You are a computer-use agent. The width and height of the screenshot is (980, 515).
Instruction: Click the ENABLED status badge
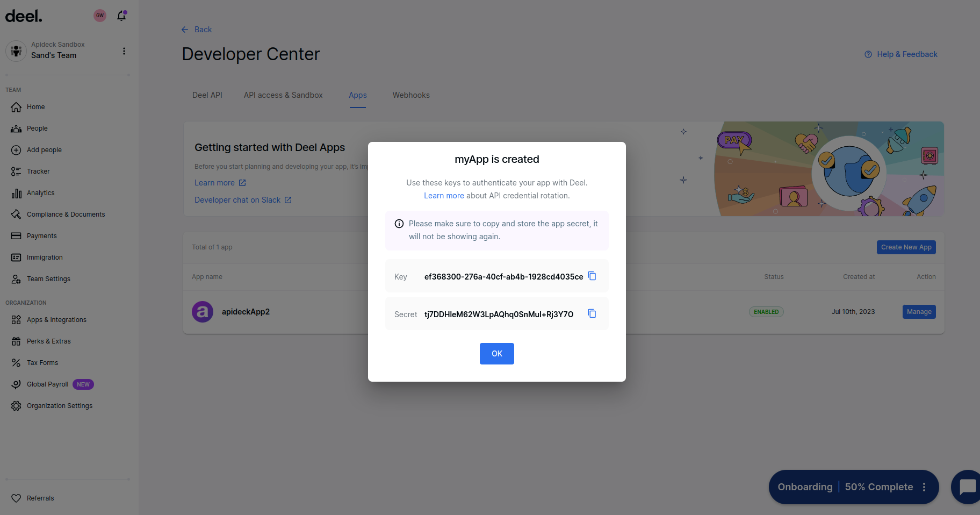coord(766,312)
